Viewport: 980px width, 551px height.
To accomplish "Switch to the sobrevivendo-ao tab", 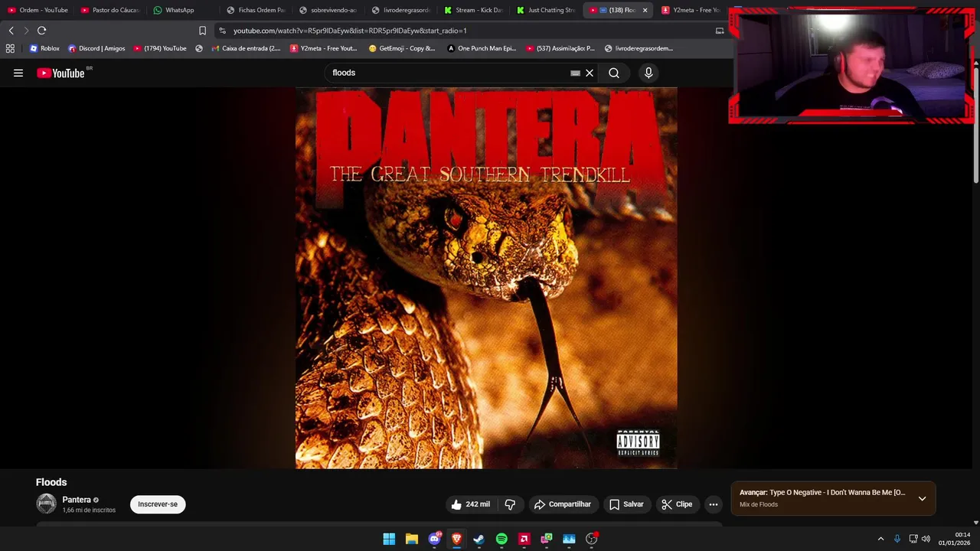I will point(329,10).
